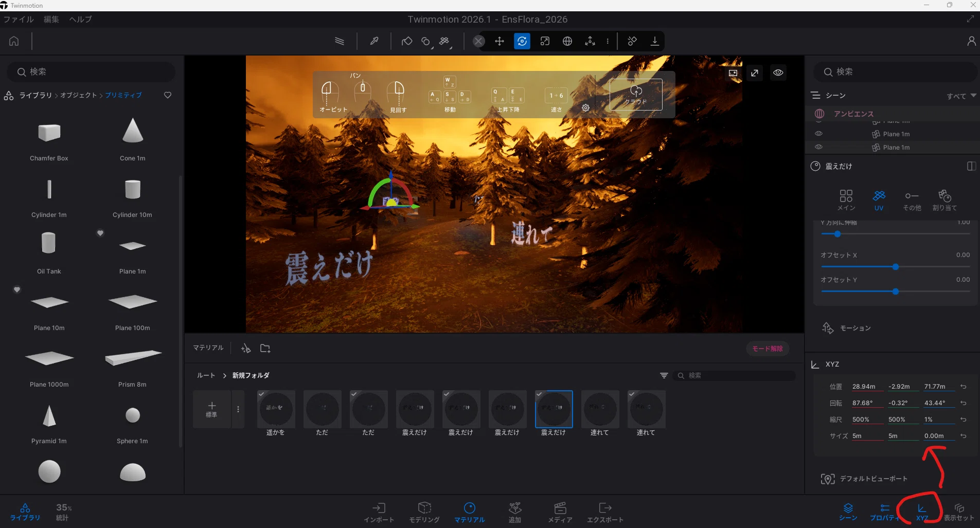Open the pivot edit tool

(x=590, y=41)
